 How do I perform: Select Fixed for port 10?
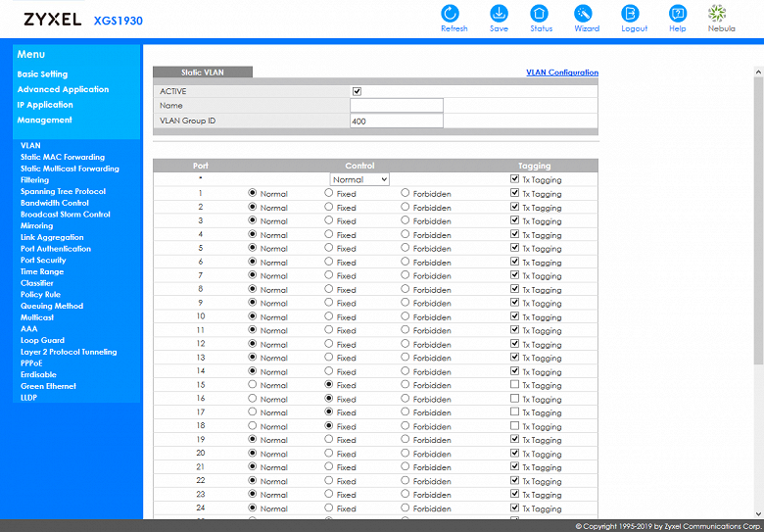(329, 316)
